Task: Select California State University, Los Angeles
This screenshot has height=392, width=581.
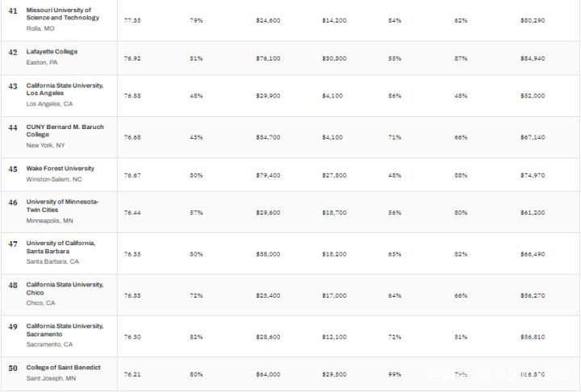Action: (65, 90)
